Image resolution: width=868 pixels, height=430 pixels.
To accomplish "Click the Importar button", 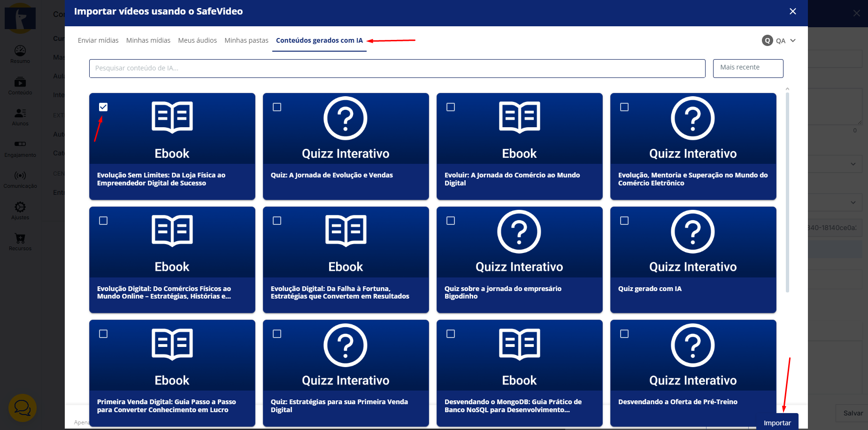I will coord(777,422).
